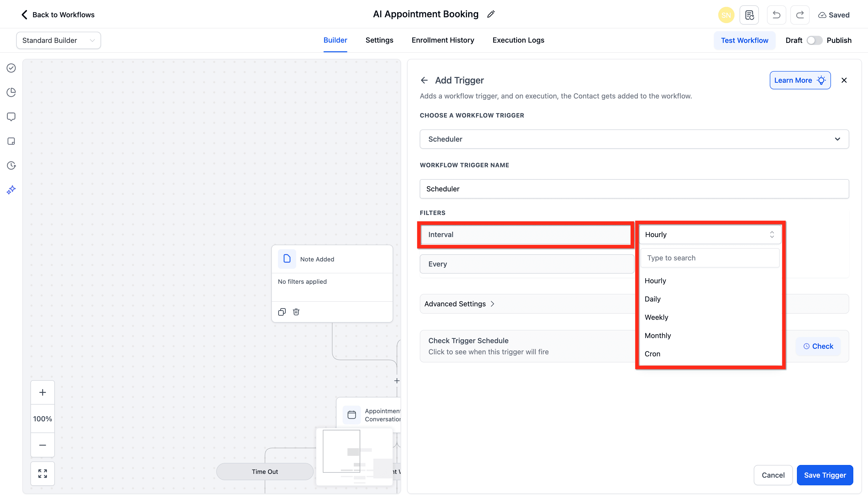868x500 pixels.
Task: Click the workflow trigger name field
Action: 634,189
